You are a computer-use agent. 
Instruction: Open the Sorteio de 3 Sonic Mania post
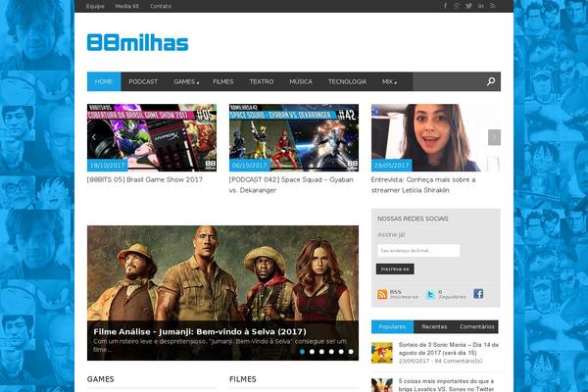coord(449,349)
